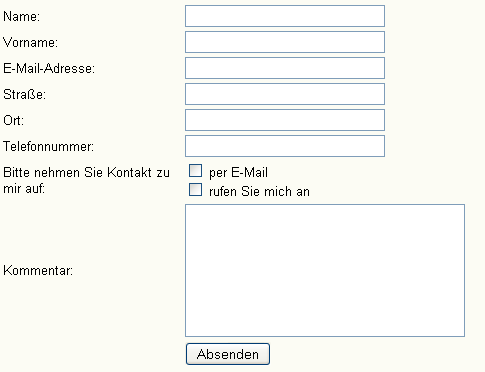Screen dimensions: 485x372
Task: Click inside the Kommentar text area
Action: [325, 270]
